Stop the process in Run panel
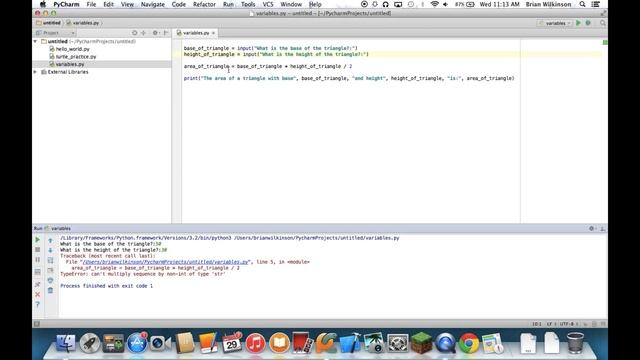 (x=38, y=250)
